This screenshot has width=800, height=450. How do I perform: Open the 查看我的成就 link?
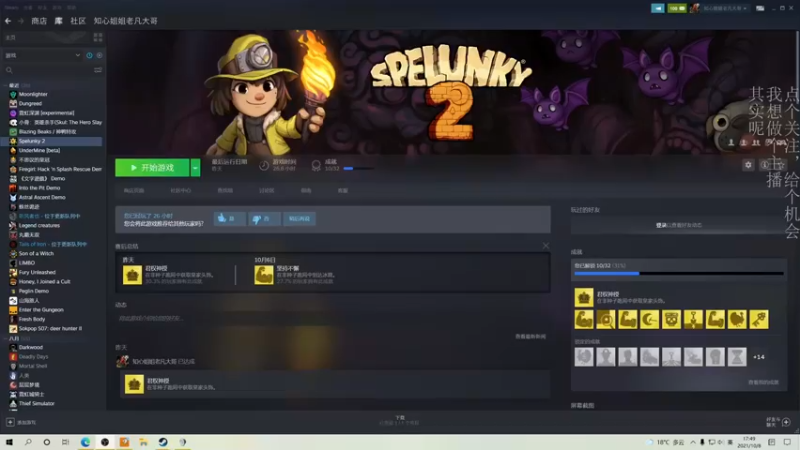click(x=763, y=382)
